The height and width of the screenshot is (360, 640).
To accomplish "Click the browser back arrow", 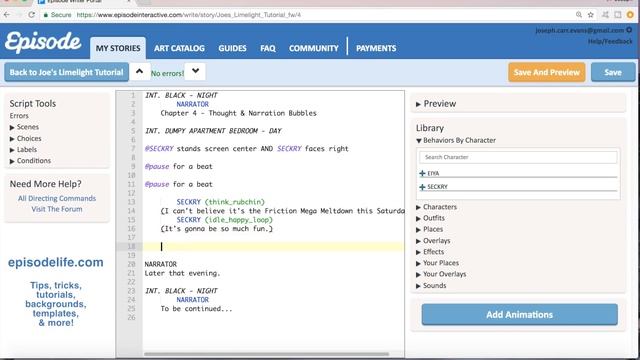I will coord(7,15).
